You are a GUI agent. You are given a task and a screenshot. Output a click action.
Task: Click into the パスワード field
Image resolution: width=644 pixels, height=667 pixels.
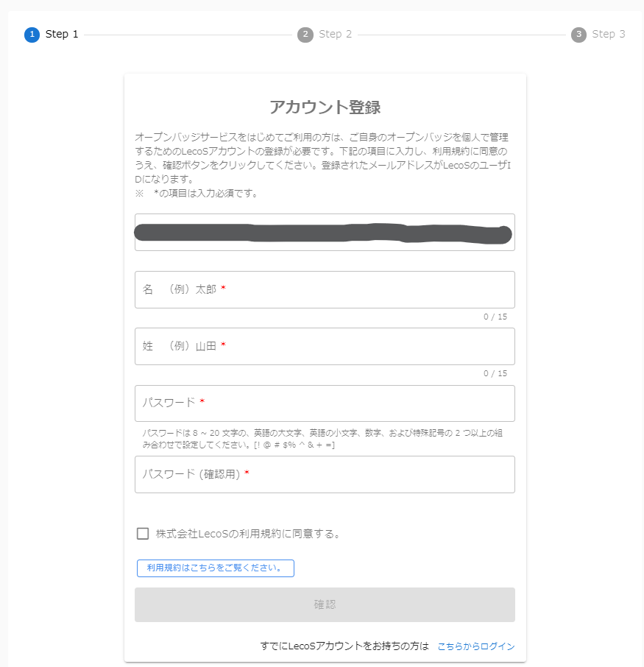point(325,403)
